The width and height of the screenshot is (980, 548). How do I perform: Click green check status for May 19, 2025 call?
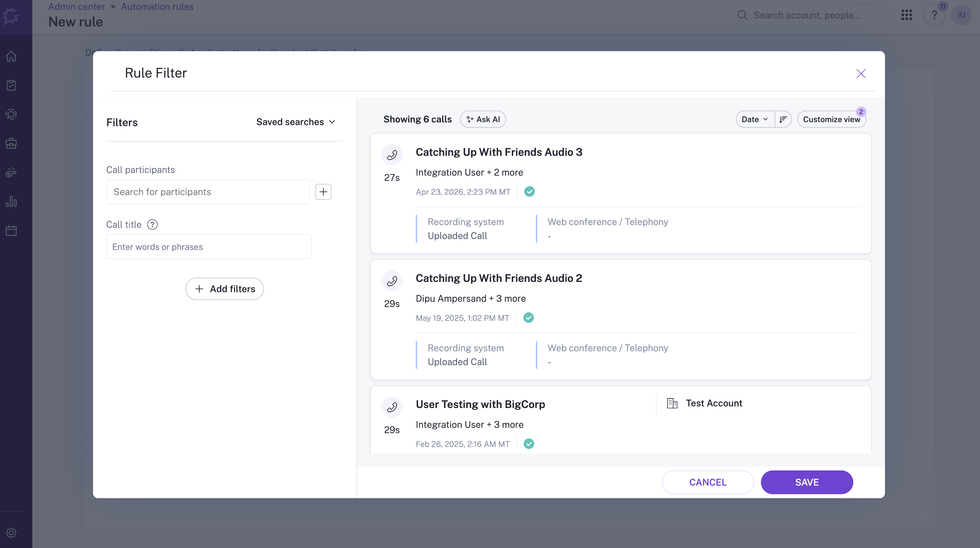coord(528,317)
